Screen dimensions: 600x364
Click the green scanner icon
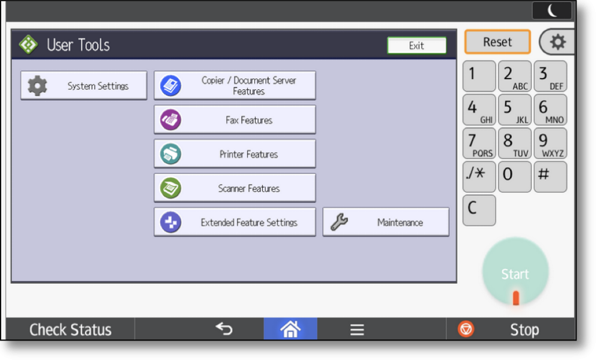(x=170, y=188)
